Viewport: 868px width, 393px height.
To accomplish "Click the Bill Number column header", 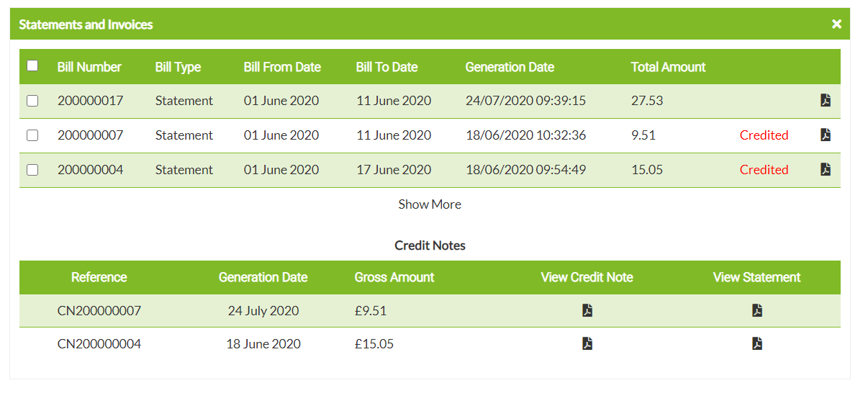I will click(89, 67).
